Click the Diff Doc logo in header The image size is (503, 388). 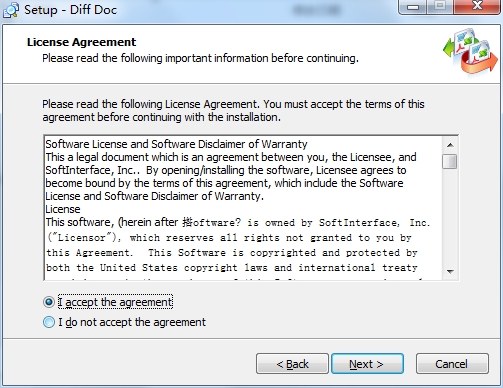click(x=471, y=51)
